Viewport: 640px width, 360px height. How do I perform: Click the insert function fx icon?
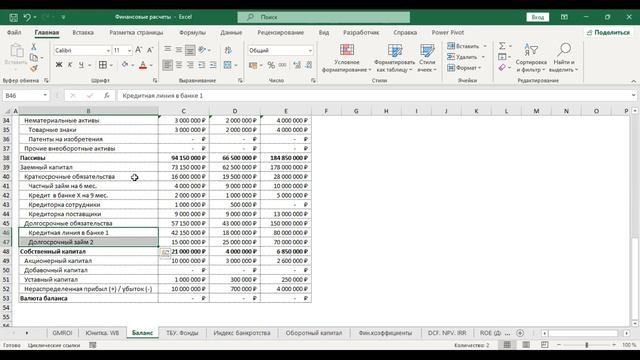pos(107,96)
